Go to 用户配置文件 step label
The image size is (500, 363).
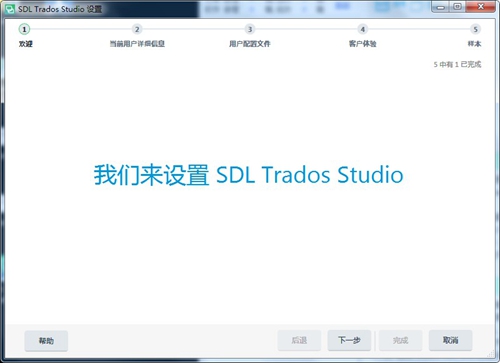tap(250, 44)
